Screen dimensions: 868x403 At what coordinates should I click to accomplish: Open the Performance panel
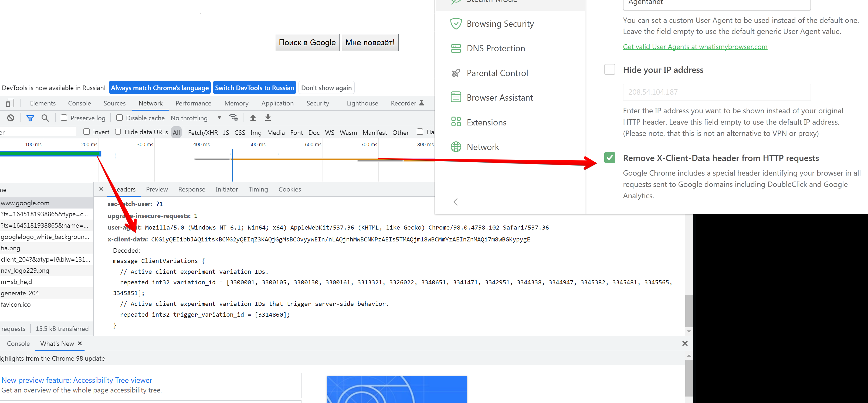coord(193,103)
